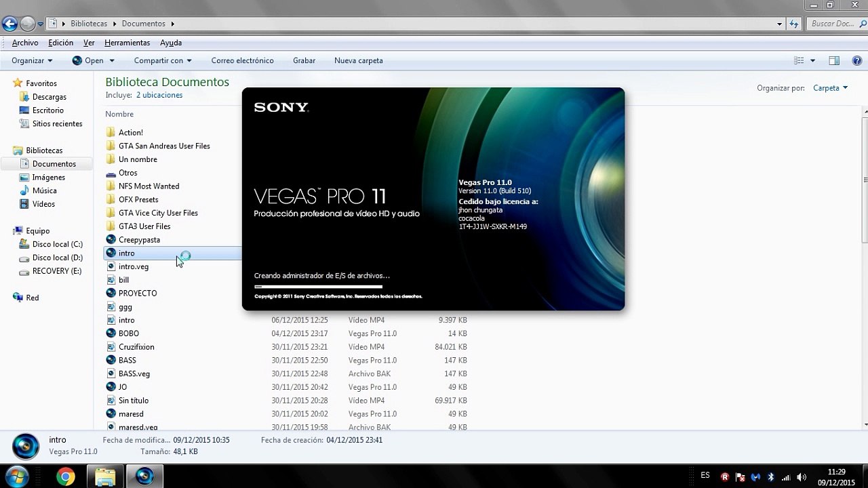Click the File Explorer taskbar icon
The image size is (868, 488).
coord(105,477)
